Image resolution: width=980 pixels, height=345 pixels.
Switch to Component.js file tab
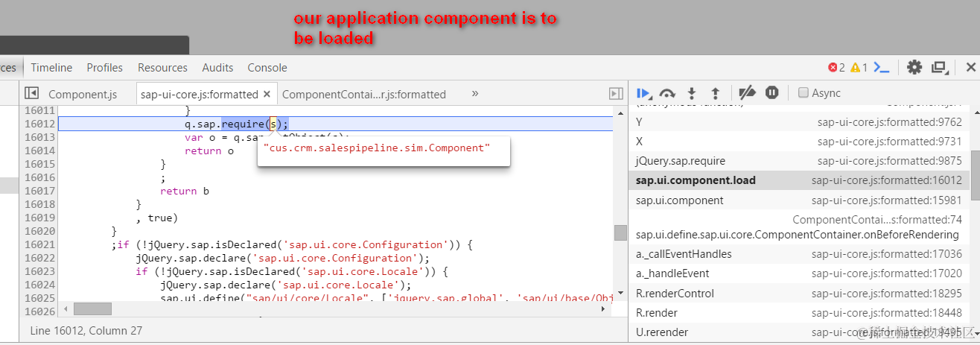point(83,94)
